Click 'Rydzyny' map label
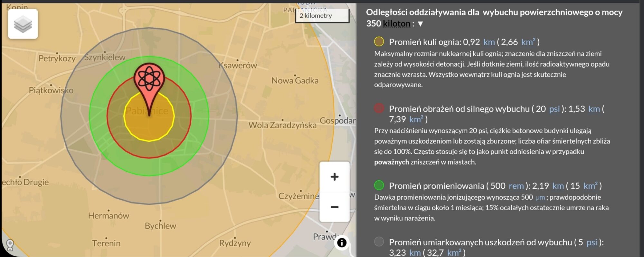644x257 pixels. 235,243
